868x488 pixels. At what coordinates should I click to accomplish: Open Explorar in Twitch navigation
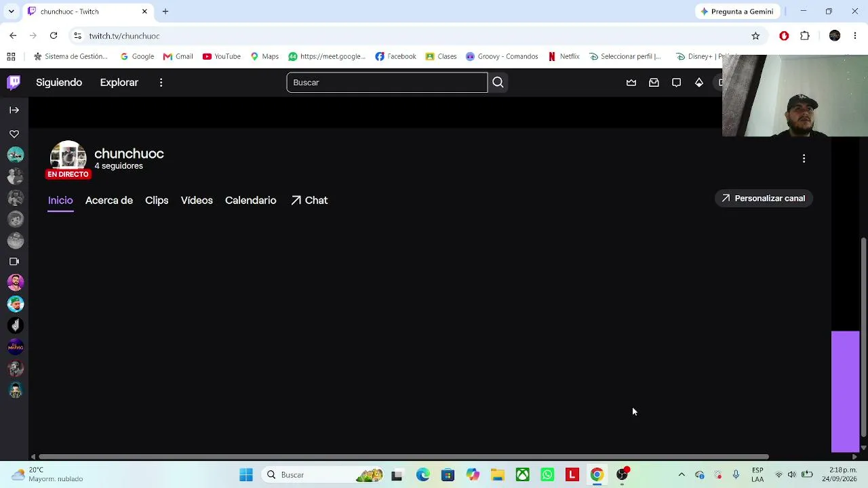(119, 83)
